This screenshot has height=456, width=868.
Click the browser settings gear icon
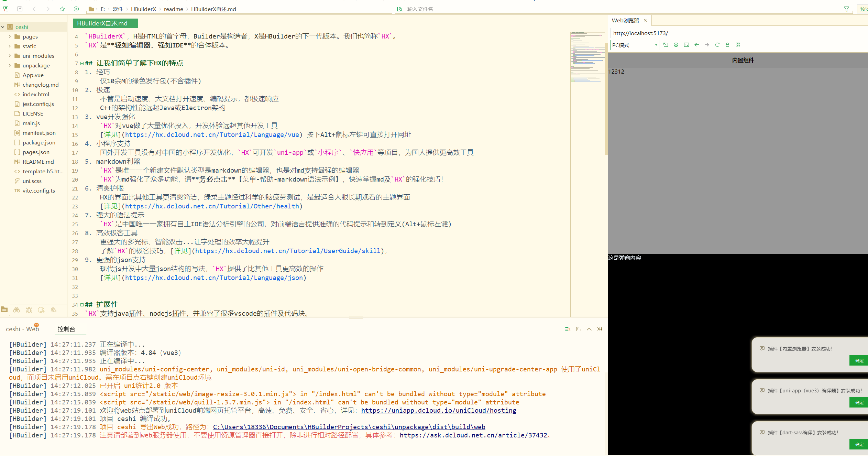click(x=676, y=45)
